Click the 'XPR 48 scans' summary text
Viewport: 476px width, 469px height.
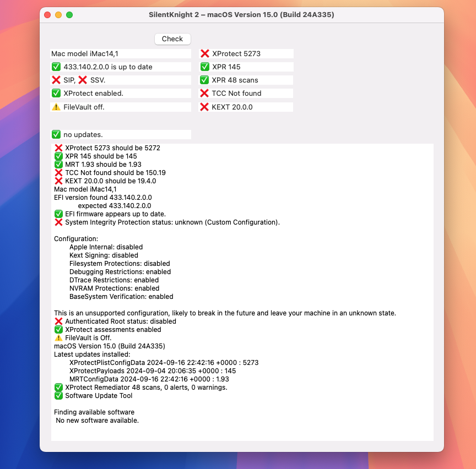(x=235, y=80)
